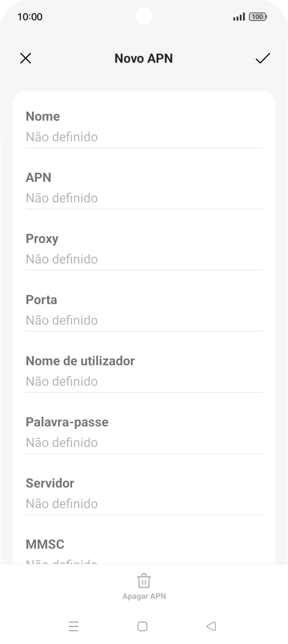Edit the Nome field
This screenshot has height=644, width=288.
click(x=144, y=127)
